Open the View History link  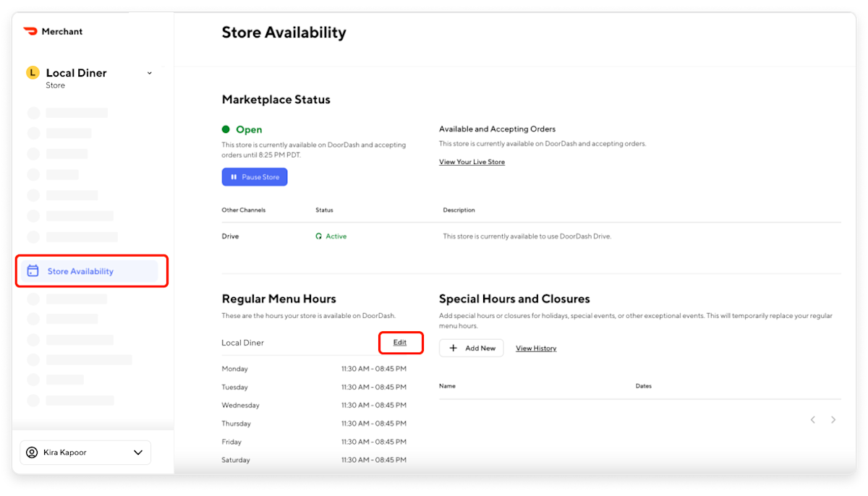click(536, 349)
